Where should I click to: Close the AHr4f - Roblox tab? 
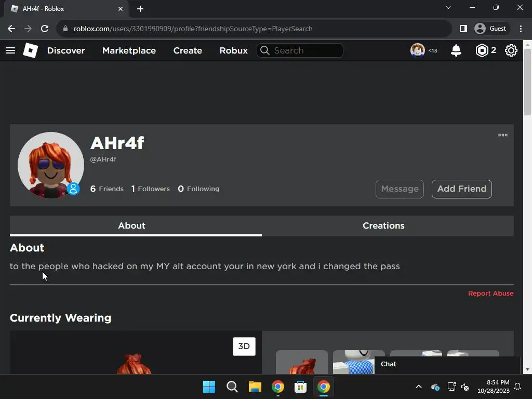tap(121, 9)
